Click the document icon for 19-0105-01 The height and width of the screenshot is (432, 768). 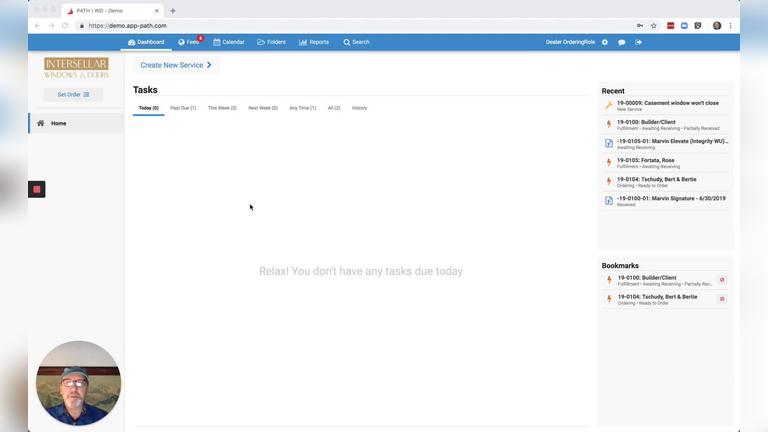(609, 144)
